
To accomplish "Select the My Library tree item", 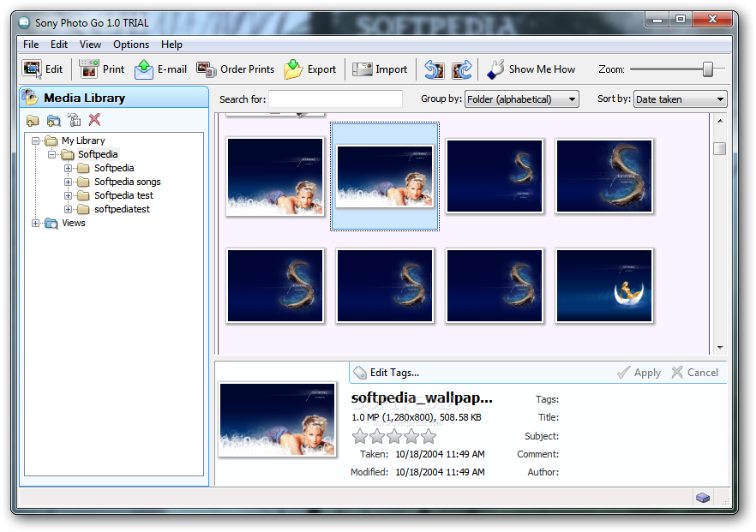I will [x=83, y=140].
